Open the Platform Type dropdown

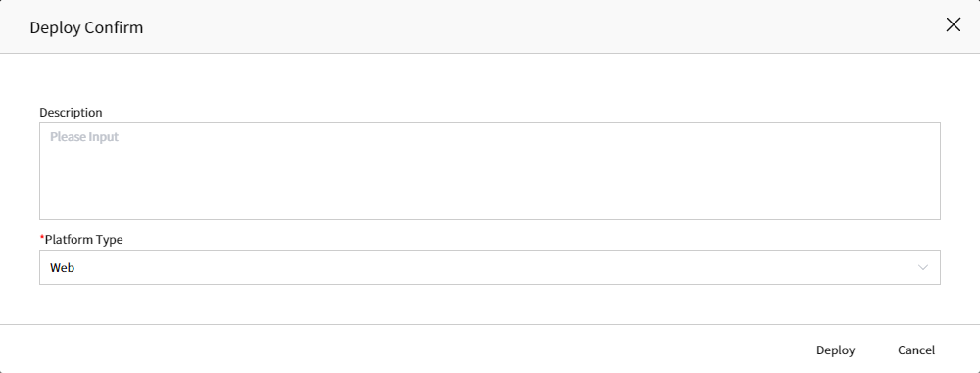(489, 267)
